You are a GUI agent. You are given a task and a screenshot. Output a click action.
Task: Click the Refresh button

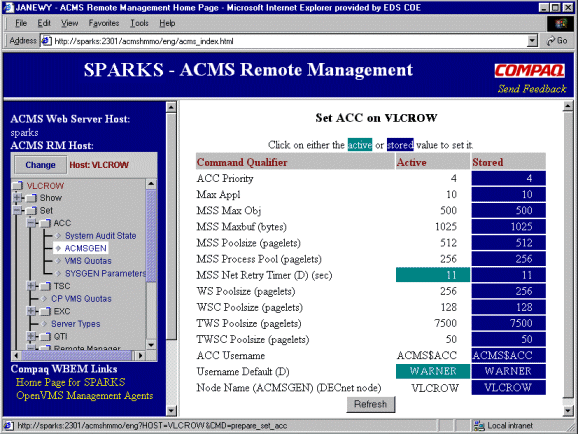370,404
